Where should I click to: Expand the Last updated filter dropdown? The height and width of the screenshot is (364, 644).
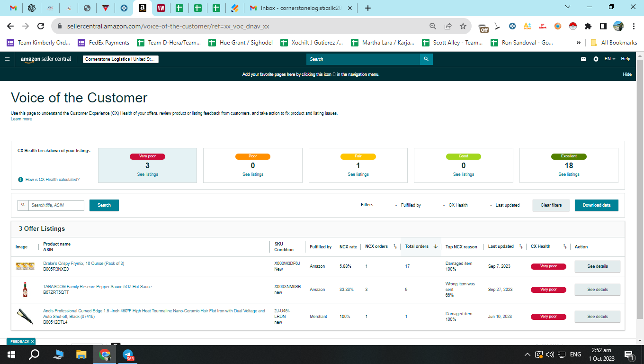click(505, 205)
